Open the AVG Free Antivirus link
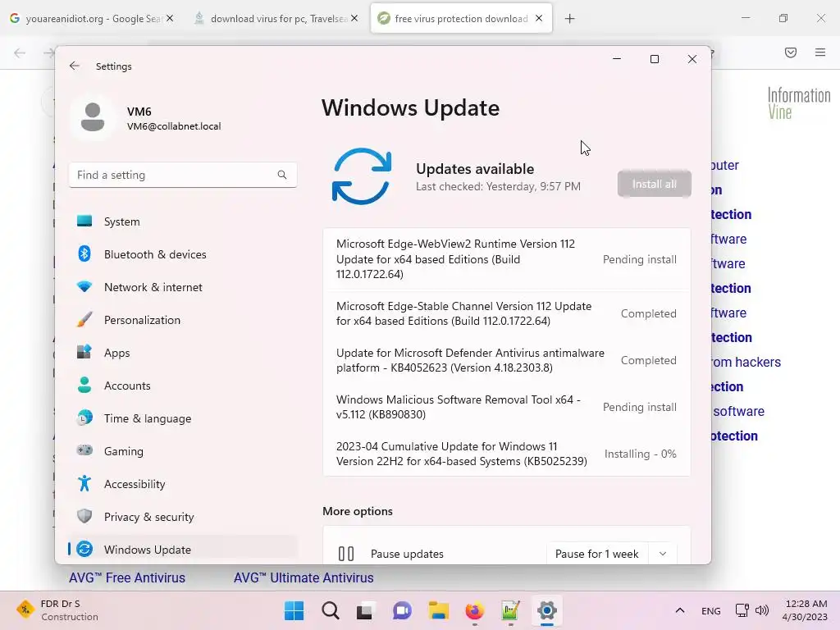Screen dimensions: 840x630 (127, 577)
